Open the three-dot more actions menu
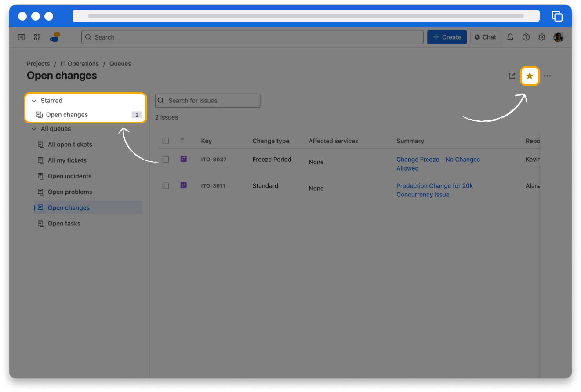Image resolution: width=581 pixels, height=392 pixels. pos(547,76)
